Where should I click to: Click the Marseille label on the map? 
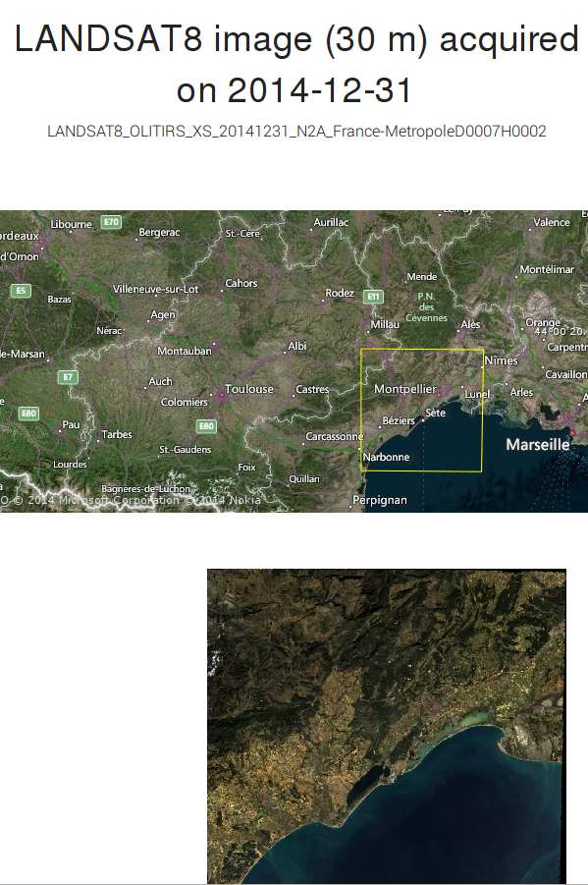click(538, 445)
